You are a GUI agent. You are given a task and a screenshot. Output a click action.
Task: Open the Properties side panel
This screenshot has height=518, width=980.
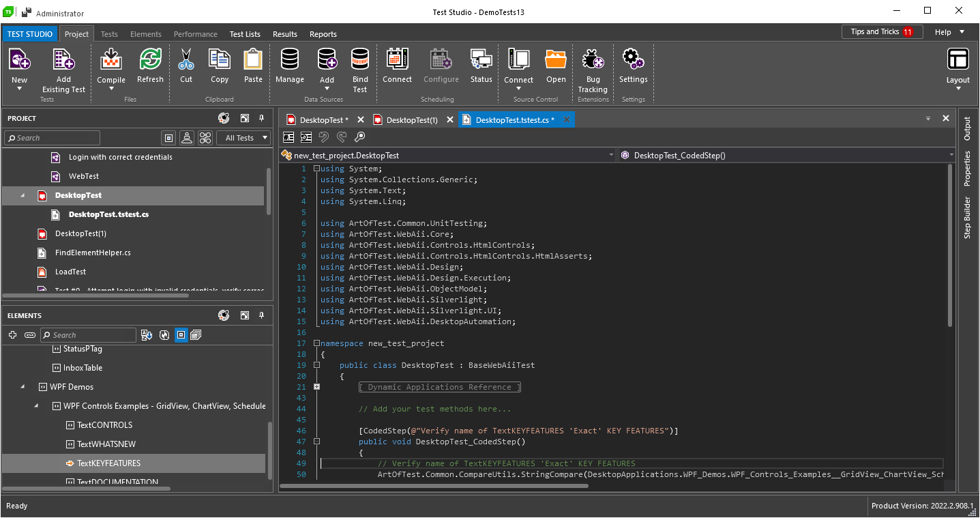(x=967, y=169)
